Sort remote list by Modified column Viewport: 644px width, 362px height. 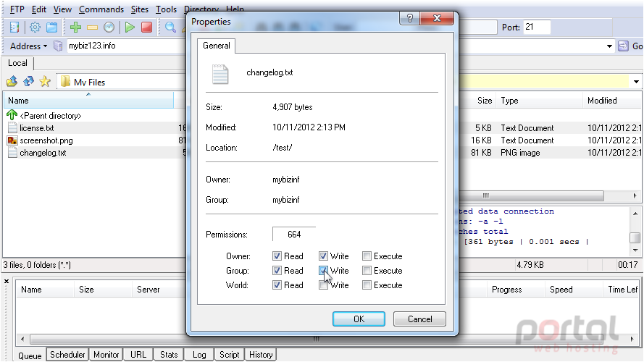coord(611,101)
